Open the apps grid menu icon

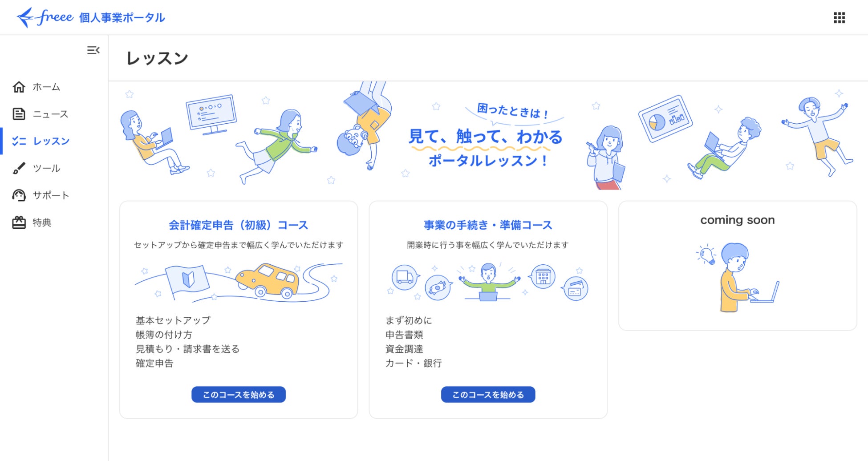839,18
